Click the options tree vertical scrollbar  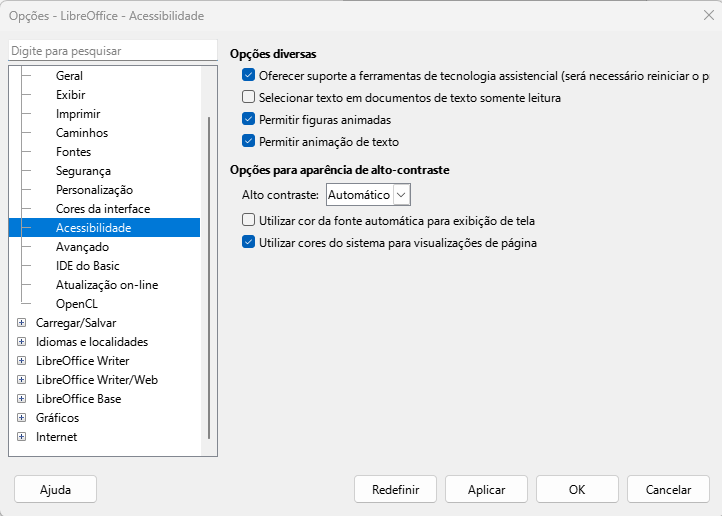209,276
